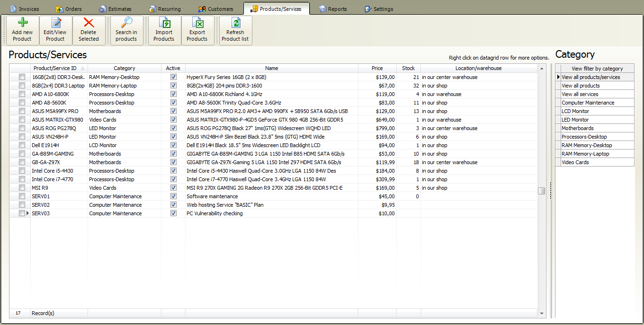
Task: Click the ASUS VN248H-P product ID
Action: point(59,137)
